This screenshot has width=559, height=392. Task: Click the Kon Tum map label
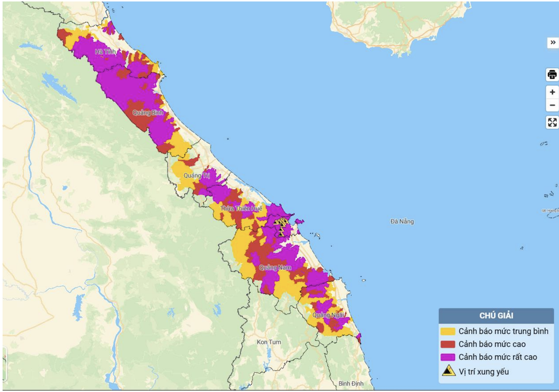tap(269, 342)
